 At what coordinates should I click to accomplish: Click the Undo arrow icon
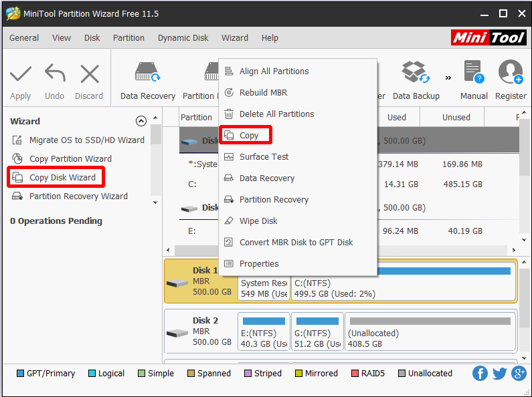click(x=55, y=73)
